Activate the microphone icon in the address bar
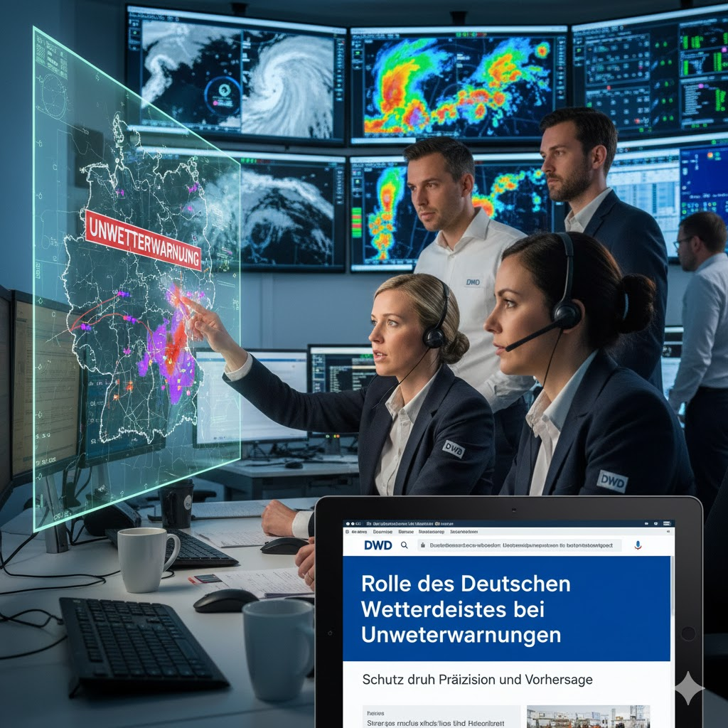Image resolution: width=728 pixels, height=728 pixels. tap(637, 545)
